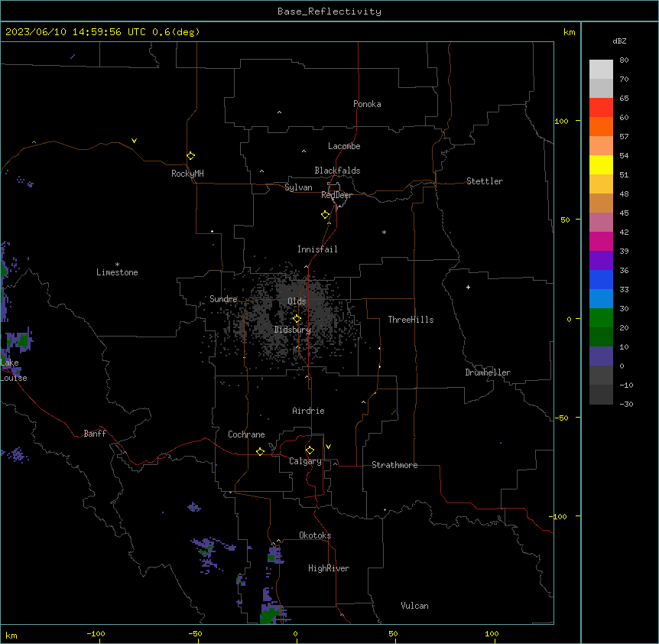Click the Didsbury label
Viewport: 659px width, 644px height.
tap(293, 330)
